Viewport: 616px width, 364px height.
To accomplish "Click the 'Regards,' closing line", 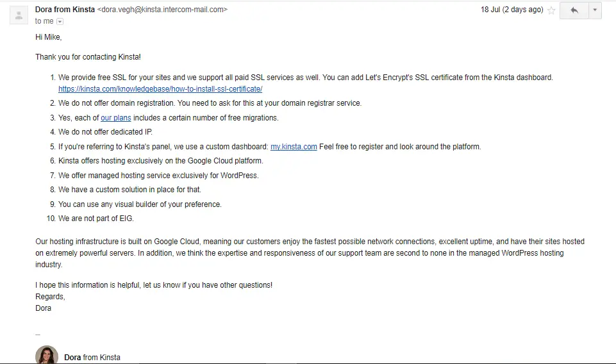I will click(50, 297).
